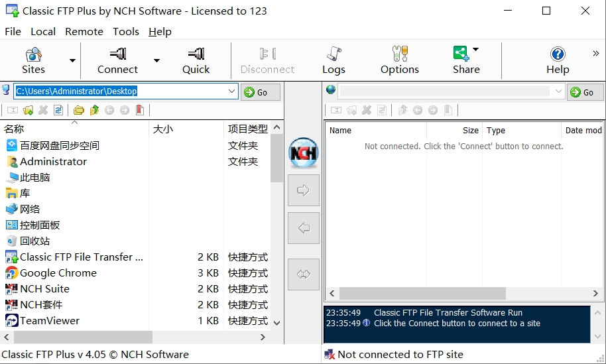Open the Sites manager
Viewport: 606px width, 364px height.
click(x=33, y=61)
